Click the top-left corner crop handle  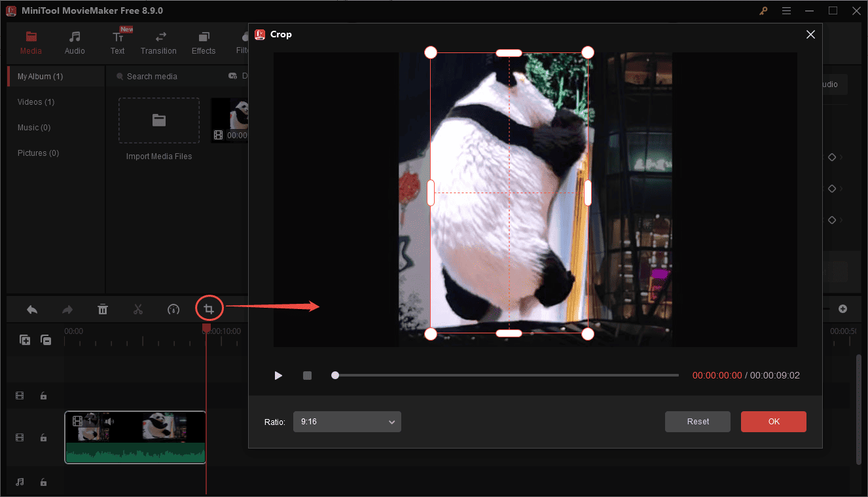pos(431,52)
